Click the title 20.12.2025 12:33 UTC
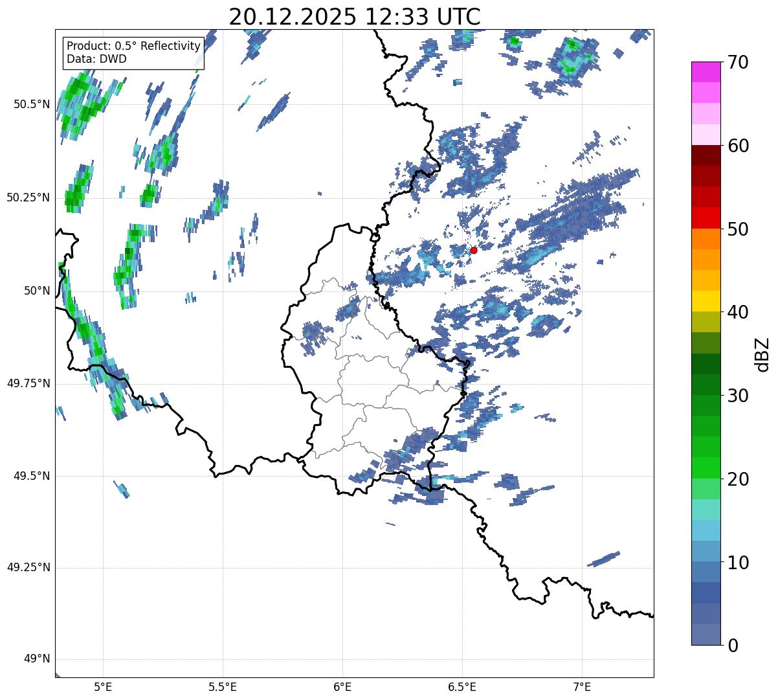778x700 pixels. 355,17
